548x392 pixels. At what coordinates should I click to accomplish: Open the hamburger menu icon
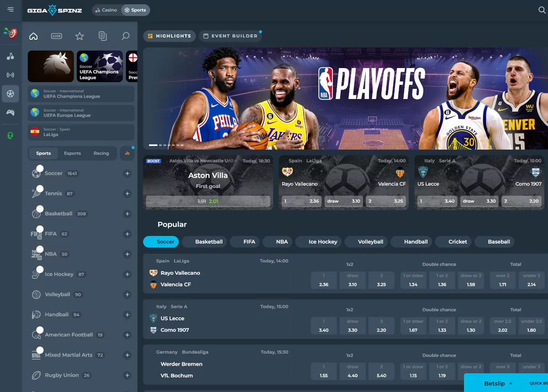coord(11,10)
